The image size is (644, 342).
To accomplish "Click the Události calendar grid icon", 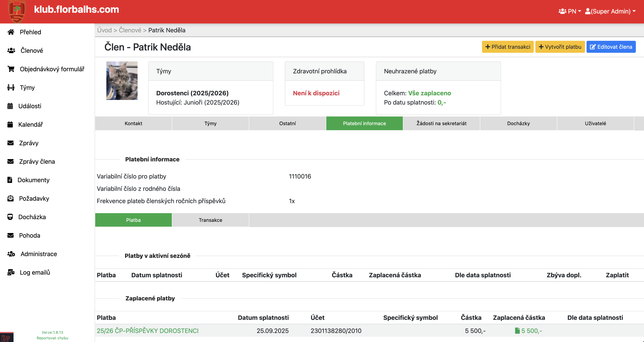I will (x=10, y=106).
